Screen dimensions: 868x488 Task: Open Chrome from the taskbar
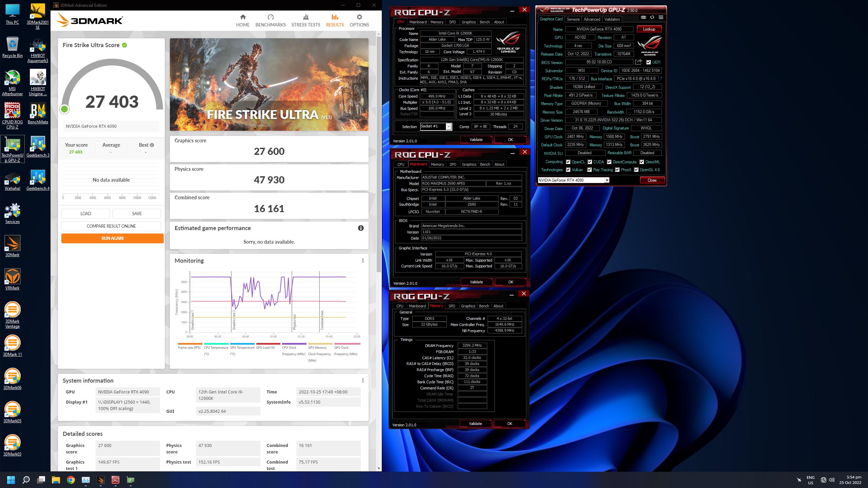71,480
